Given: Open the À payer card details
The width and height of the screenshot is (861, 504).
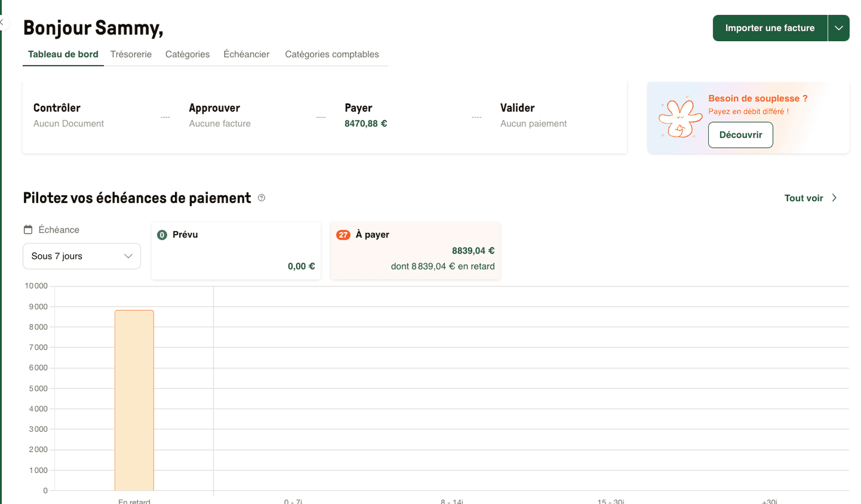Looking at the screenshot, I should pos(415,250).
